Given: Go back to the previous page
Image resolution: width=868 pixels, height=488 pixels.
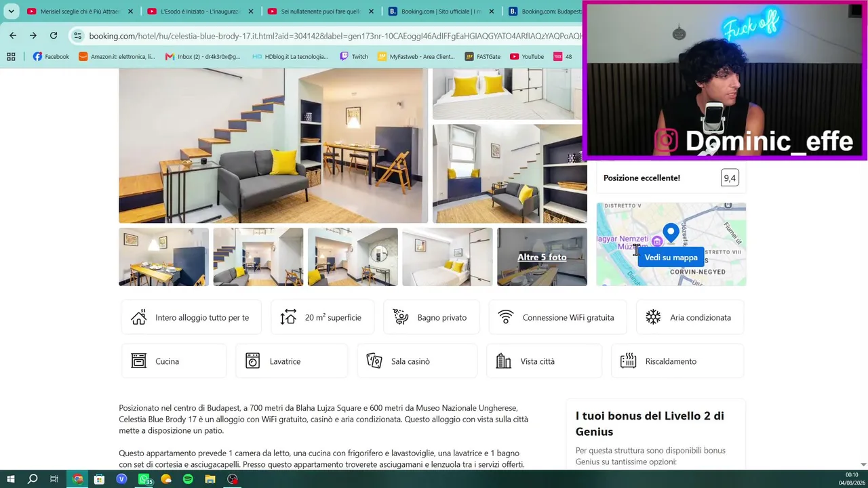Looking at the screenshot, I should click(13, 35).
